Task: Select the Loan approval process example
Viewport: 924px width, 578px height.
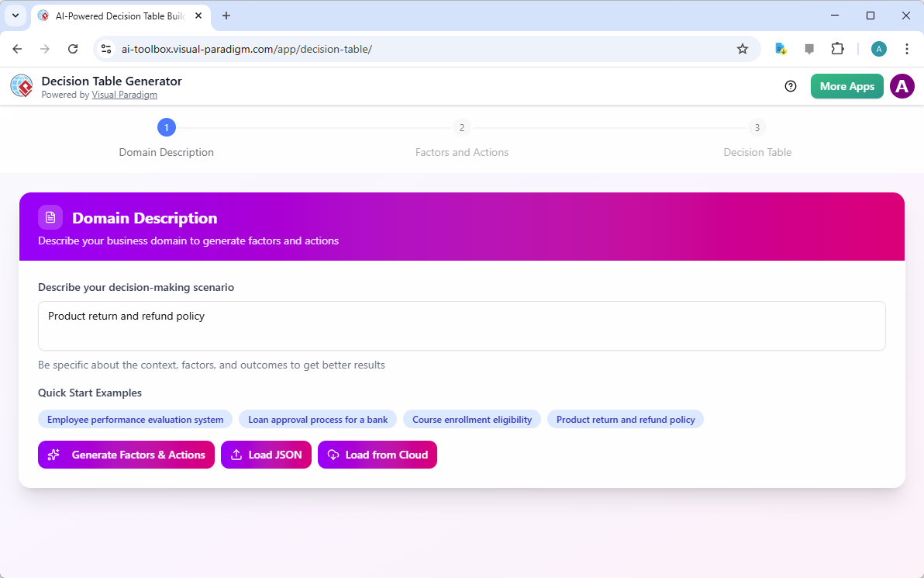Action: (x=317, y=419)
